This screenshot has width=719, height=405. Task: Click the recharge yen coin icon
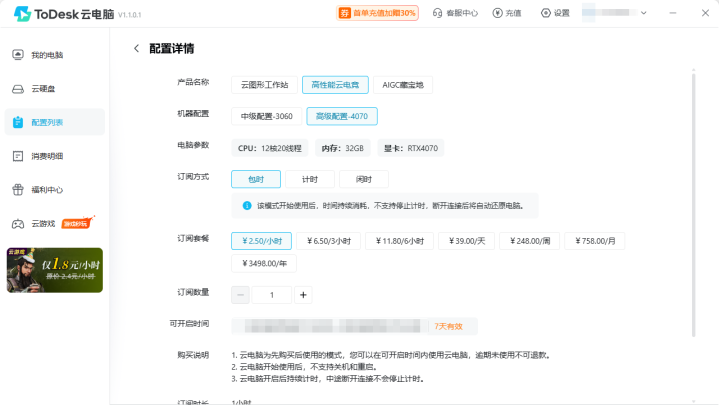point(498,13)
